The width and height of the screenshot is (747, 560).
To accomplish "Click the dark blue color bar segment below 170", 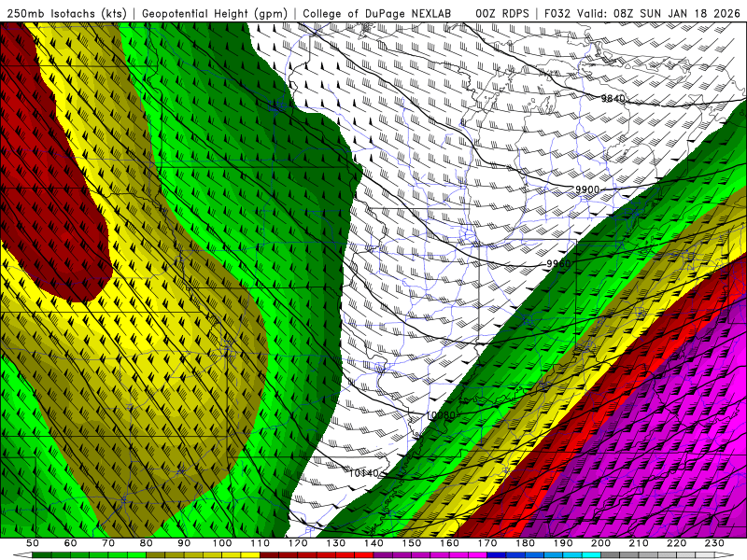I will [x=497, y=555].
